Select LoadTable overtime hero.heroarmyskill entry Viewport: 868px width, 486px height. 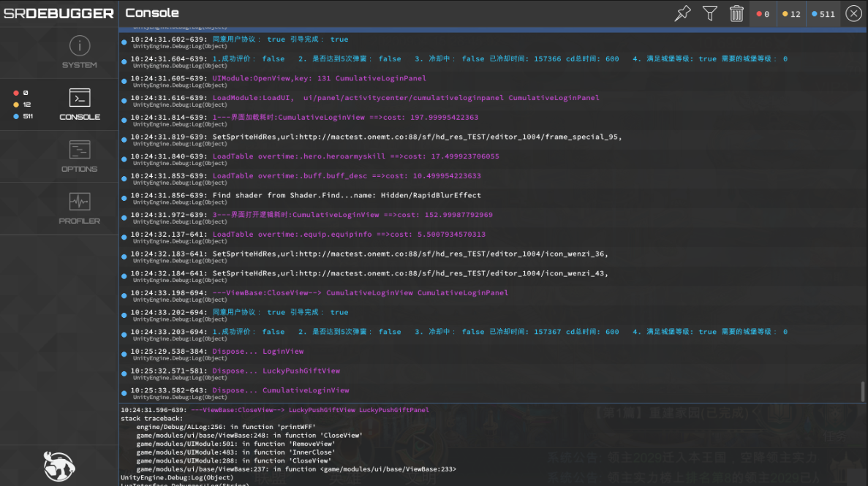(x=492, y=159)
